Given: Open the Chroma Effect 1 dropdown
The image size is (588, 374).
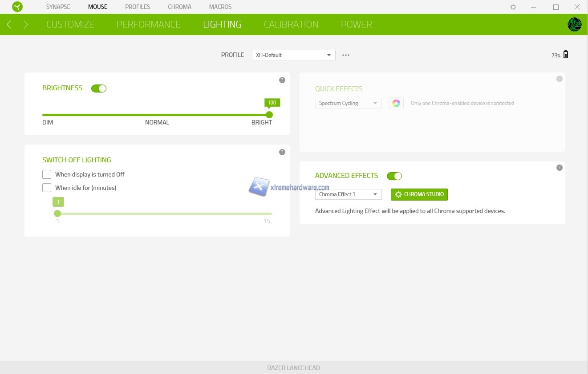Looking at the screenshot, I should pyautogui.click(x=348, y=194).
